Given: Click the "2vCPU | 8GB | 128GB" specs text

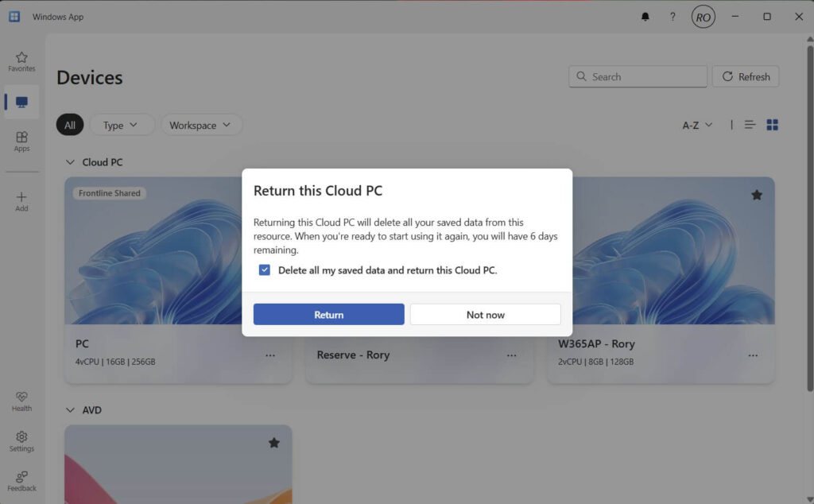Looking at the screenshot, I should 596,362.
